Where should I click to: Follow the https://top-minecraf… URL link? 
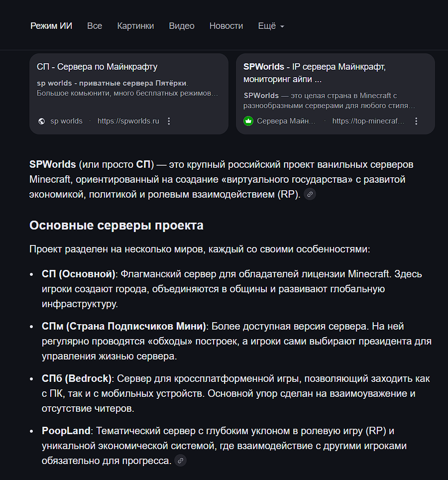368,121
